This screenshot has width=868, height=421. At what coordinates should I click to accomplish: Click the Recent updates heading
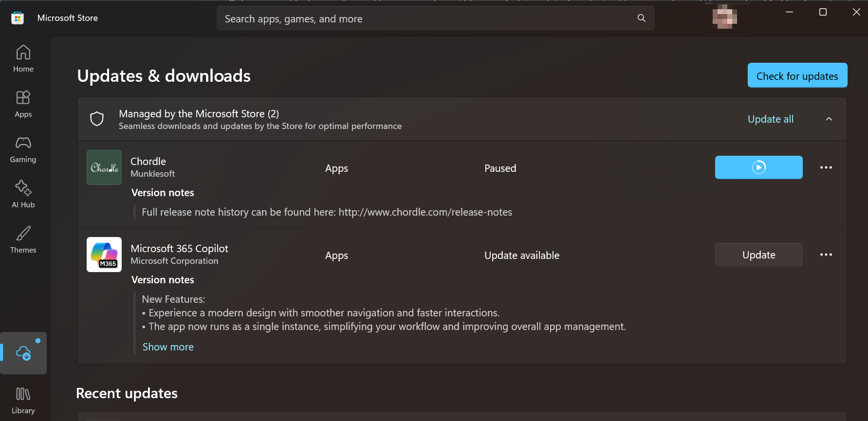click(127, 393)
